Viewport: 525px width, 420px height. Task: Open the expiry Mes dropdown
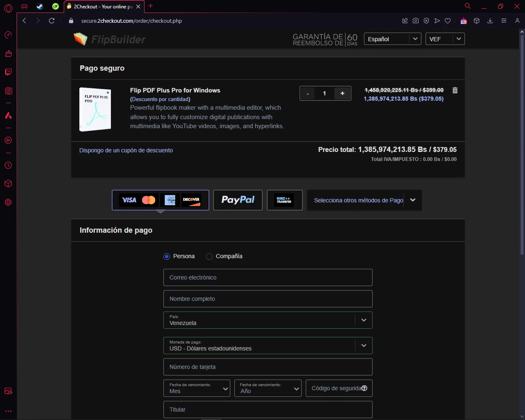[x=197, y=388]
